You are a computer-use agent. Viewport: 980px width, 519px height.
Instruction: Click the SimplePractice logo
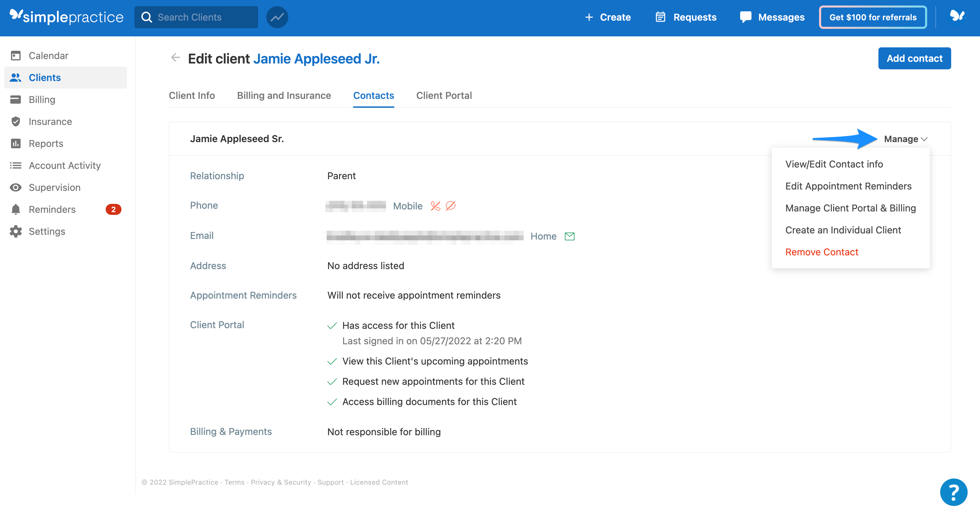pos(66,17)
